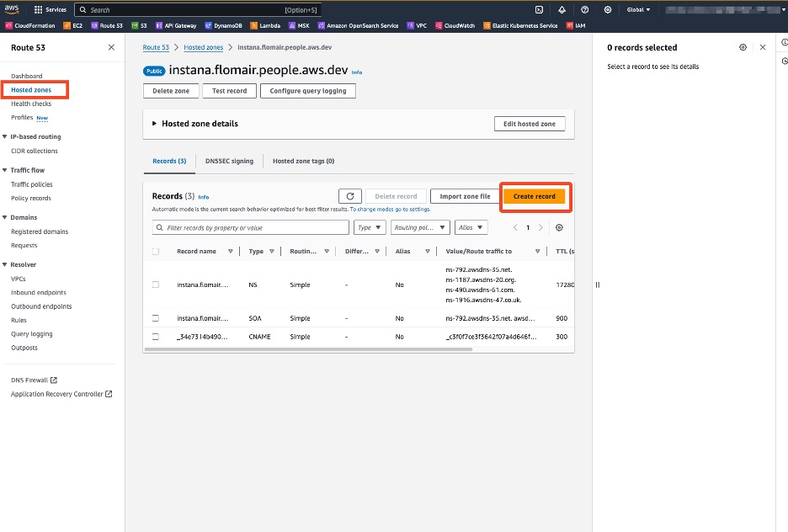This screenshot has width=788, height=532.
Task: Open the notifications bell
Action: click(x=562, y=9)
